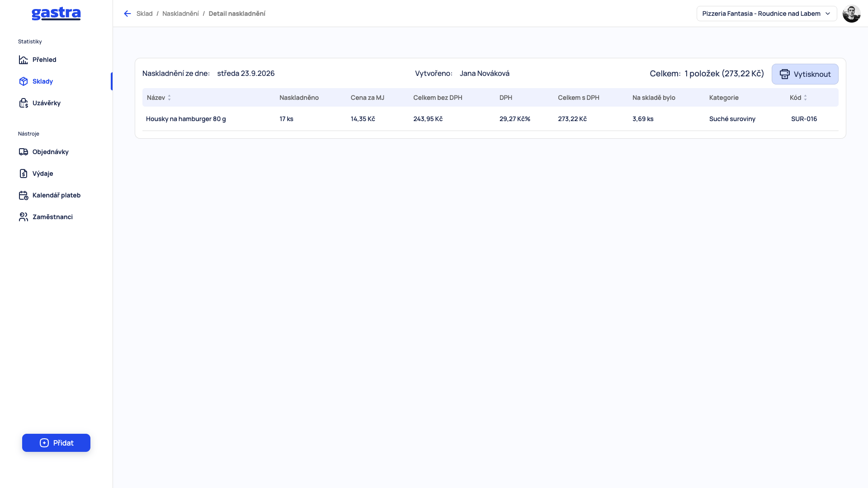Image resolution: width=868 pixels, height=488 pixels.
Task: Click the 14,35 Kč unit price
Action: click(363, 119)
